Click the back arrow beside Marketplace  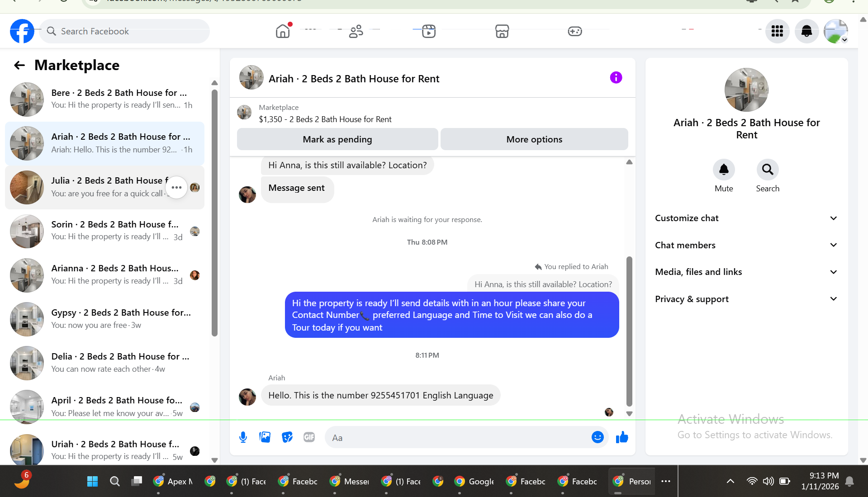pyautogui.click(x=19, y=66)
